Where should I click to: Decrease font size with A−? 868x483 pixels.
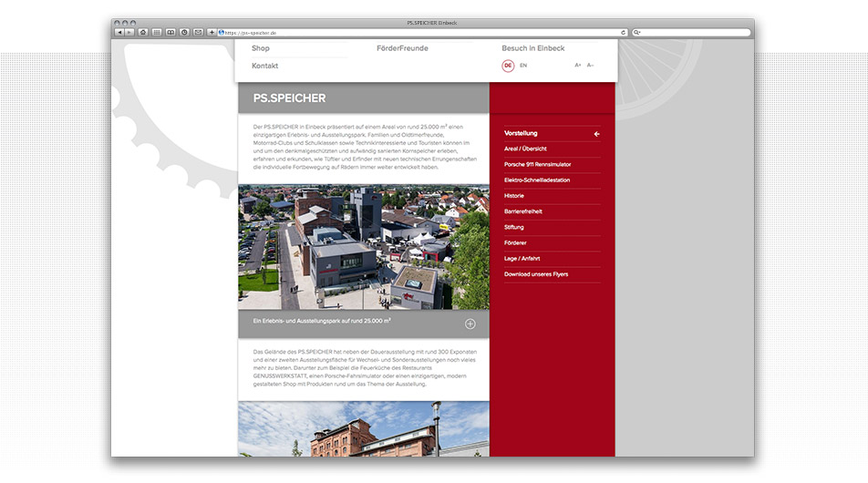[591, 66]
